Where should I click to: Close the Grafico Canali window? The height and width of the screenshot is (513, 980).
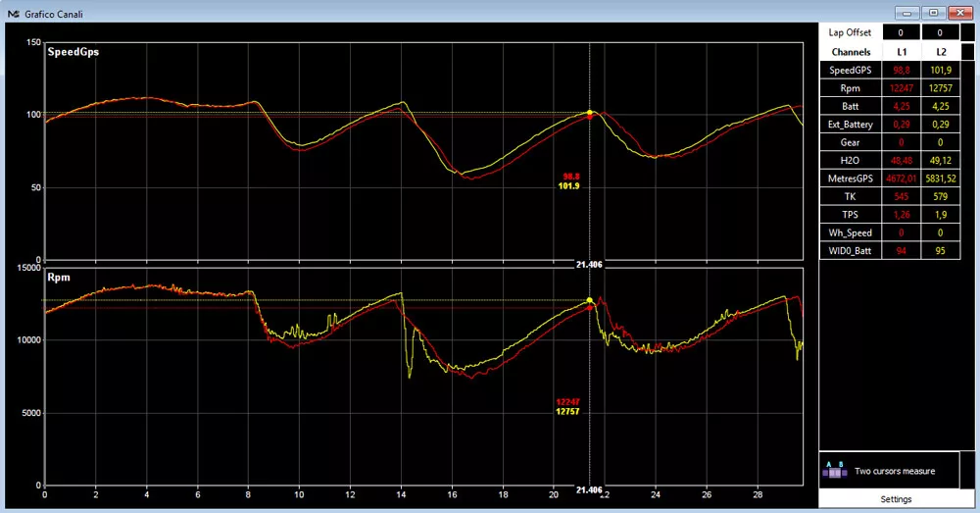pos(960,13)
